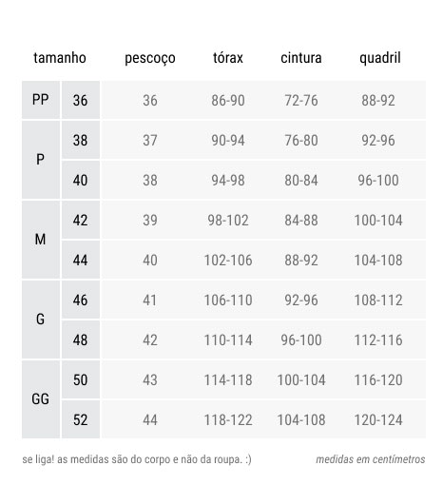
Task: Select the G size label cell
Action: (41, 320)
